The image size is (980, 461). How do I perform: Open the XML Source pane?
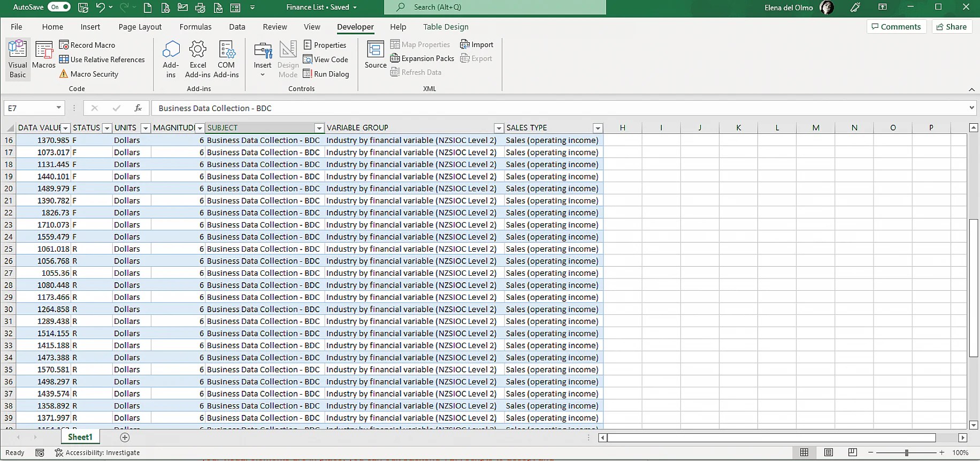[376, 55]
